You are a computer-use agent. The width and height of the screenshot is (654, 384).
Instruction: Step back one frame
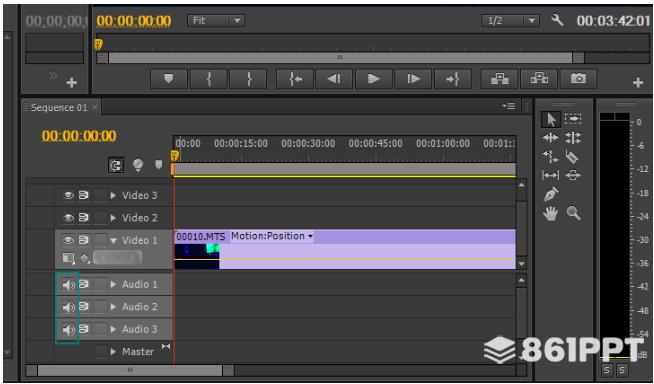[334, 78]
